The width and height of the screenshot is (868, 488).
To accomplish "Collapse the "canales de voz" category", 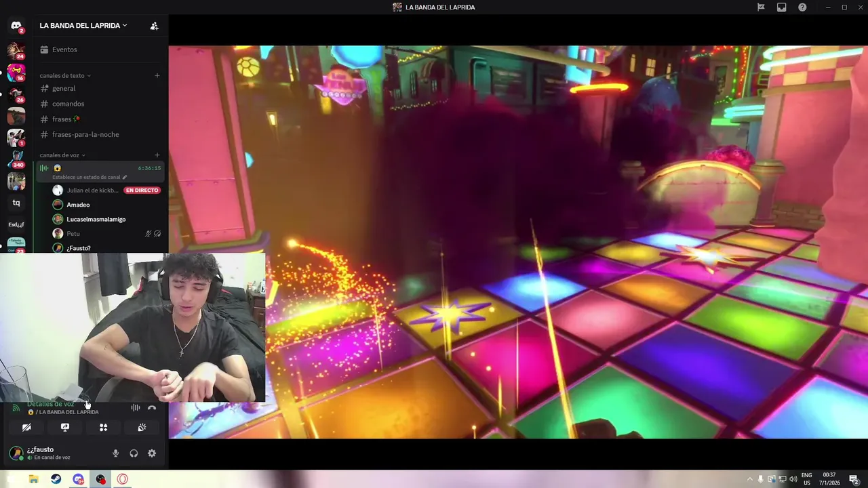I will (x=63, y=155).
